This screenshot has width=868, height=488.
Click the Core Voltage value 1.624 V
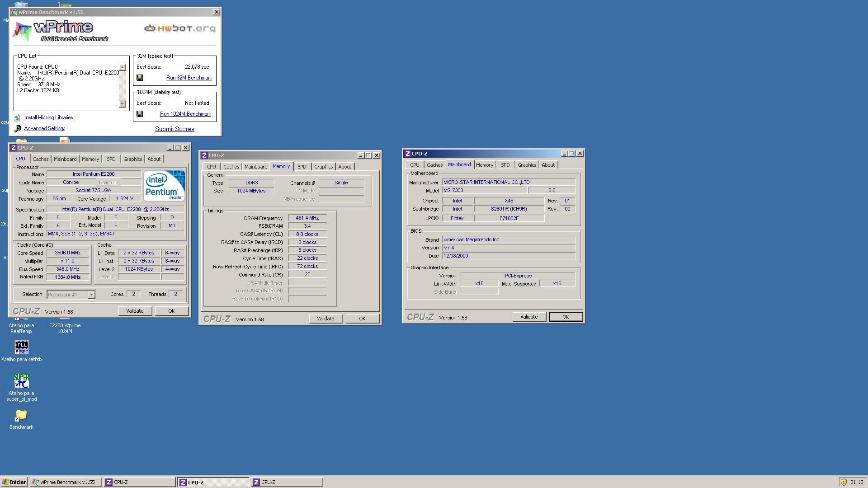pos(125,199)
